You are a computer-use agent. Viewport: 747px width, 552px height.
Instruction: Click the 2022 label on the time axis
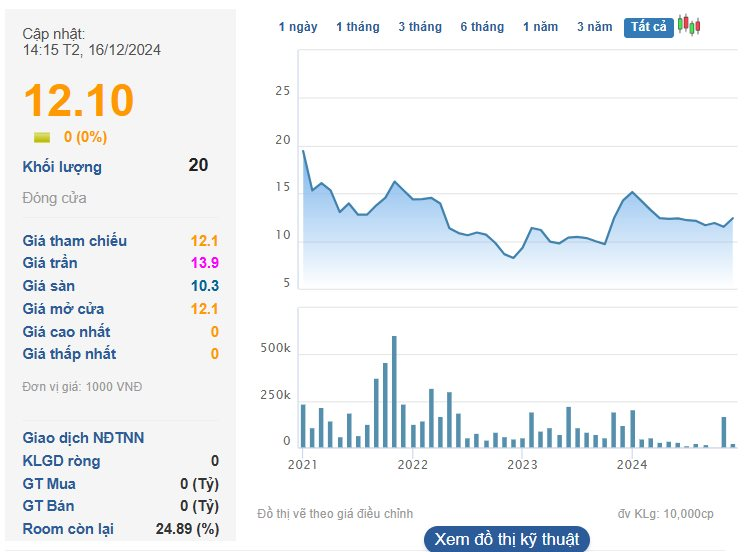pos(412,464)
